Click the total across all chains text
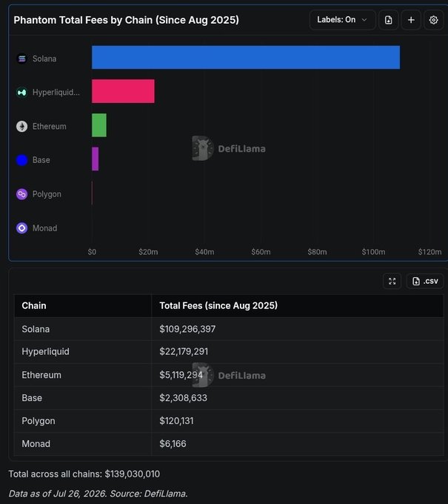Image resolution: width=448 pixels, height=504 pixels. tap(84, 474)
